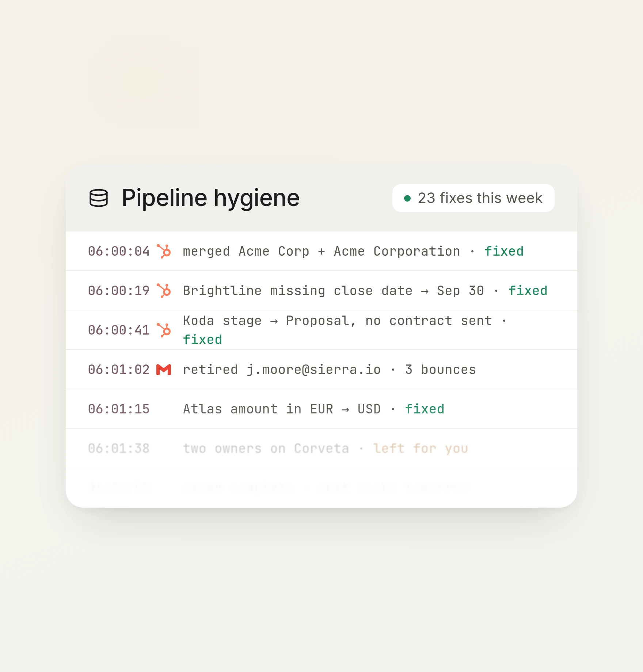Click left for you on Corveta row
The width and height of the screenshot is (643, 672).
point(421,448)
